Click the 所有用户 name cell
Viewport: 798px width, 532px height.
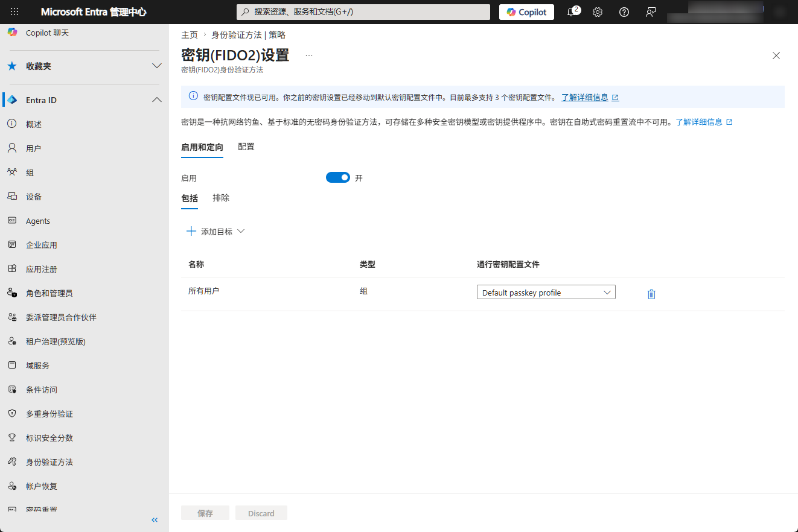pyautogui.click(x=203, y=291)
